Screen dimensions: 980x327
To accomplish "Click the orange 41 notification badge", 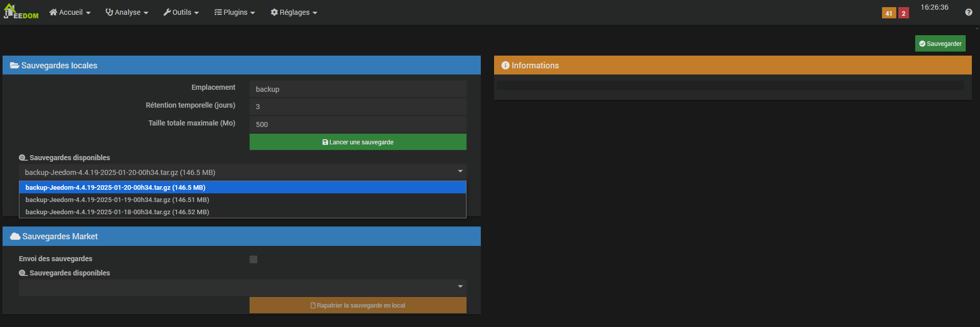I will tap(889, 13).
